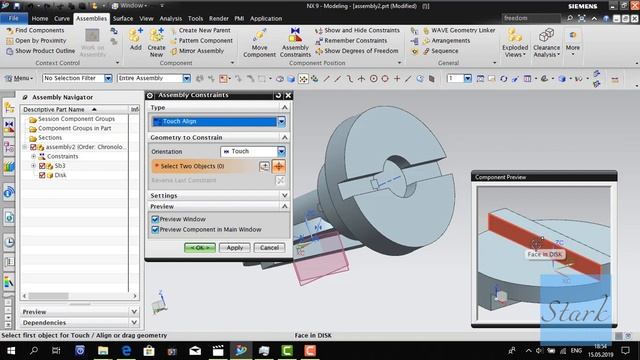The image size is (640, 360).
Task: Click Sequence command in General group
Action: 440,51
